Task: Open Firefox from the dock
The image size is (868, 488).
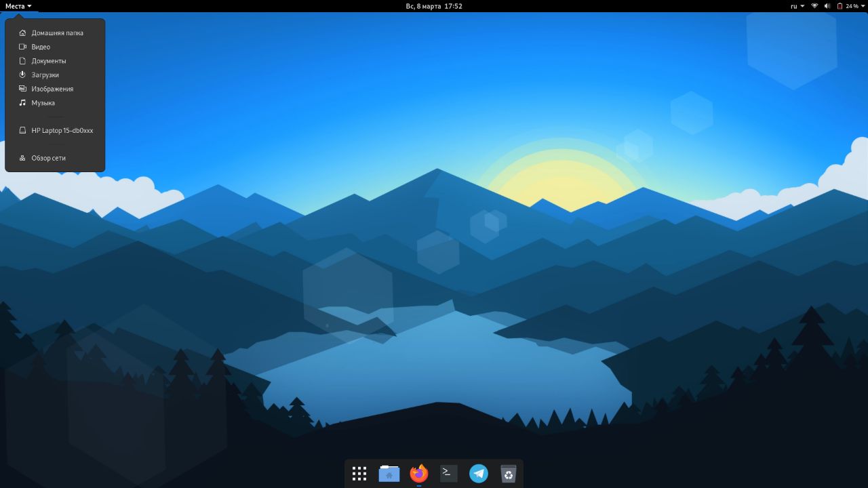Action: click(419, 473)
